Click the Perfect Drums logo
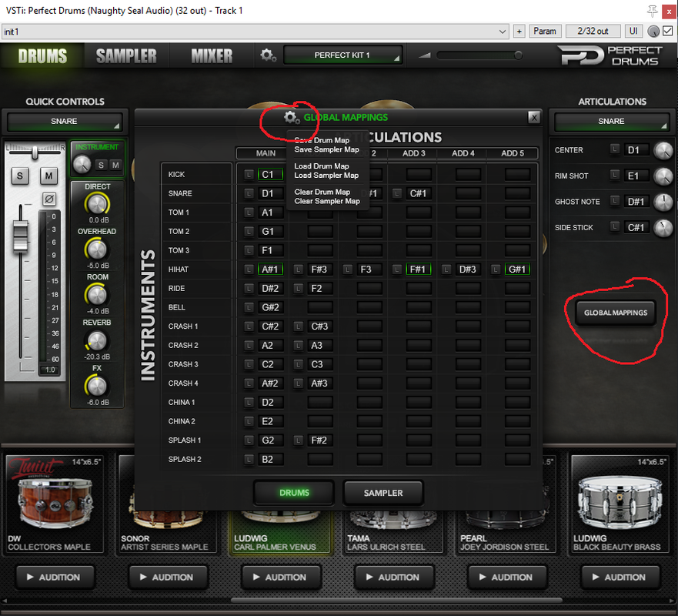Viewport: 678px width, 616px height. [x=610, y=55]
